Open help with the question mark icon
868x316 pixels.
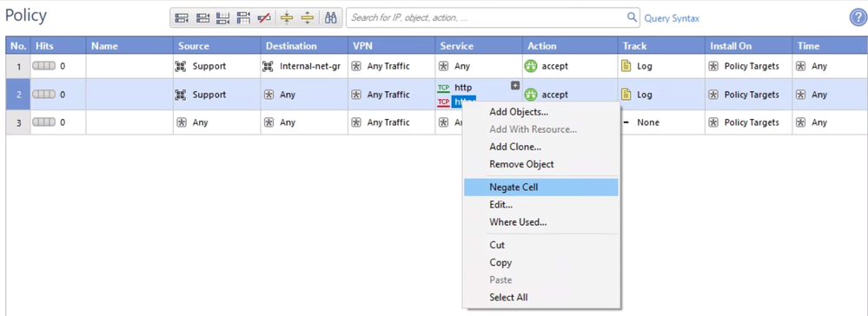click(858, 17)
